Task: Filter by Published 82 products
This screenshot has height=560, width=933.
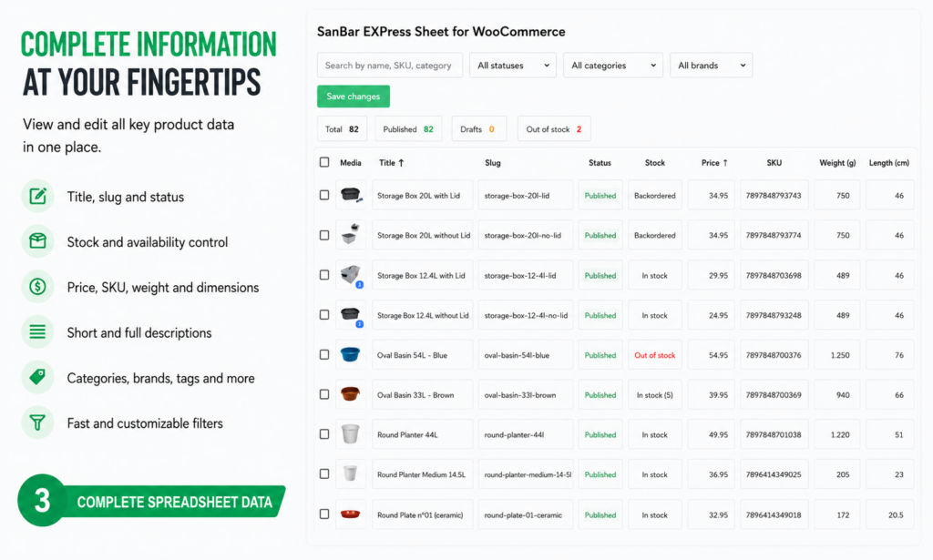Action: tap(408, 129)
